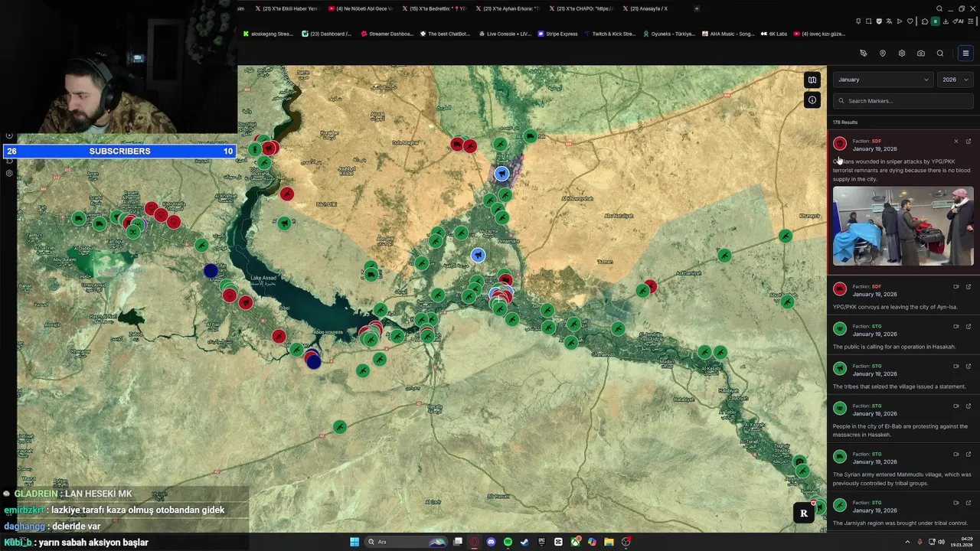Open 'Live Console + LIV...' bookmark
The width and height of the screenshot is (980, 551).
(505, 34)
